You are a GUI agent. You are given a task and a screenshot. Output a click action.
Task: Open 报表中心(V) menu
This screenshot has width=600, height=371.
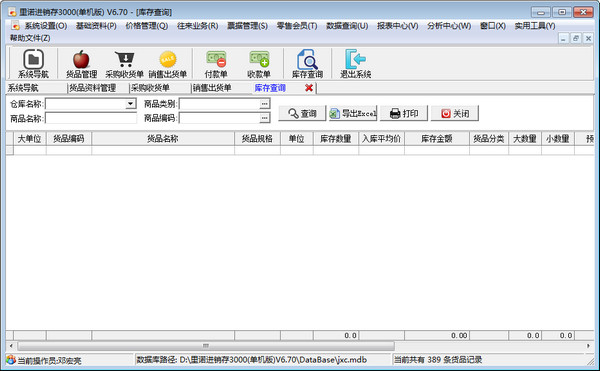(x=398, y=26)
